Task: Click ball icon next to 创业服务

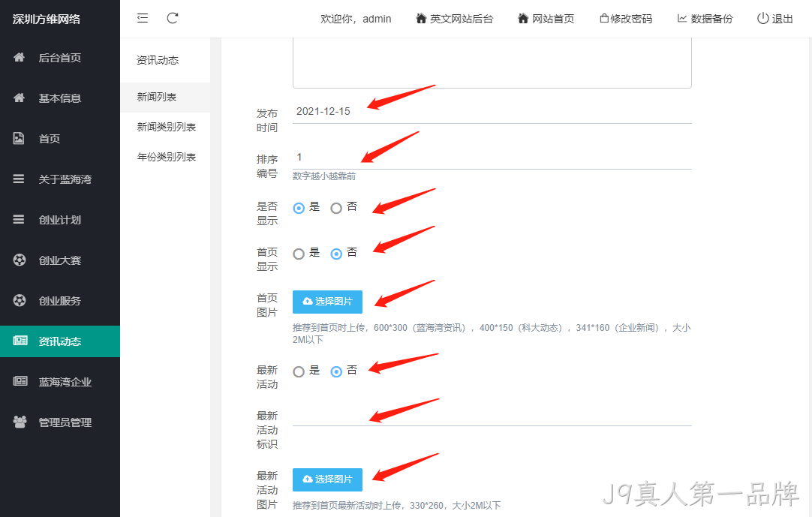Action: (20, 300)
